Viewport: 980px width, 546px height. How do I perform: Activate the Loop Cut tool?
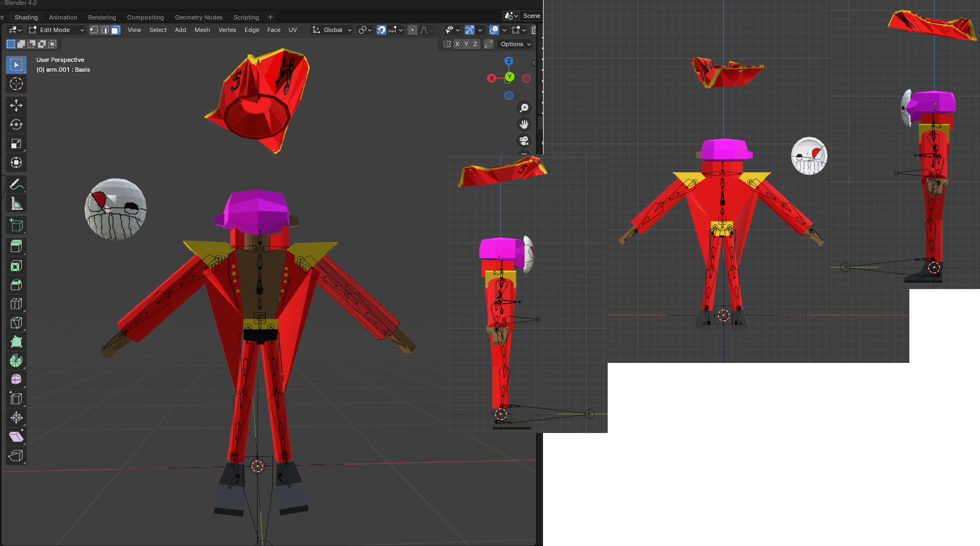coord(16,304)
